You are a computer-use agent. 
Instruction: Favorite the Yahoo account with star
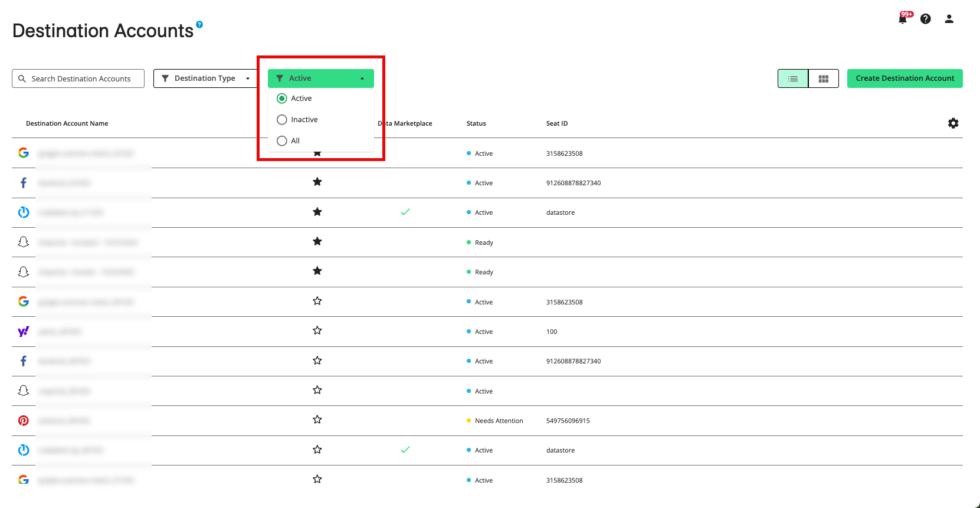[317, 331]
